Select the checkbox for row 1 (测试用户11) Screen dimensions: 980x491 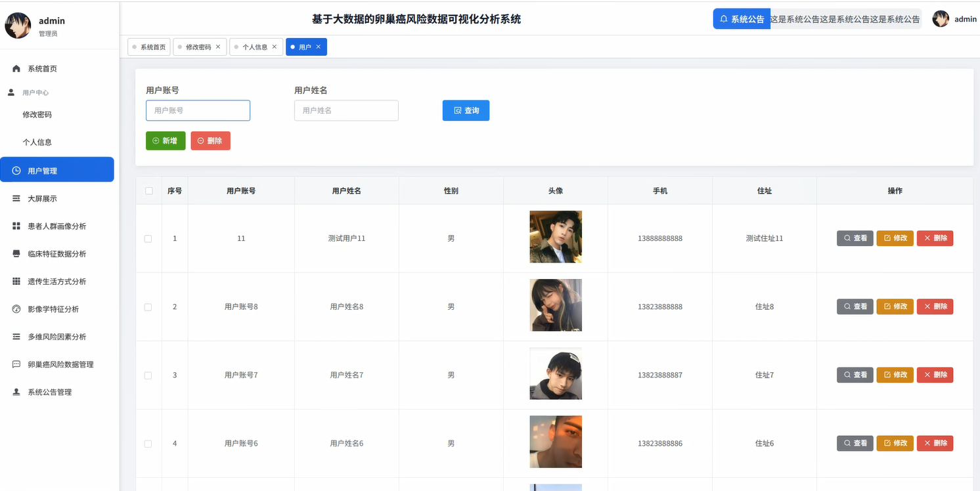point(148,238)
